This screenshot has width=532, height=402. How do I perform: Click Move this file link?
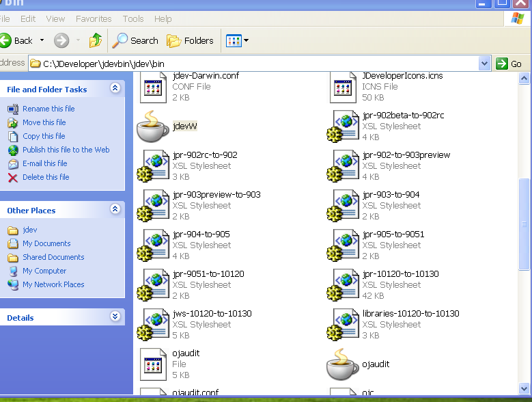[x=44, y=122]
